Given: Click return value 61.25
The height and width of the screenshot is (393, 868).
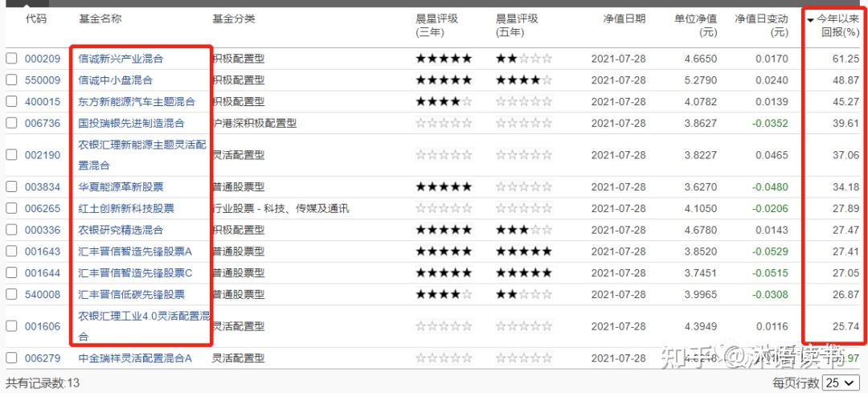Looking at the screenshot, I should coord(845,59).
